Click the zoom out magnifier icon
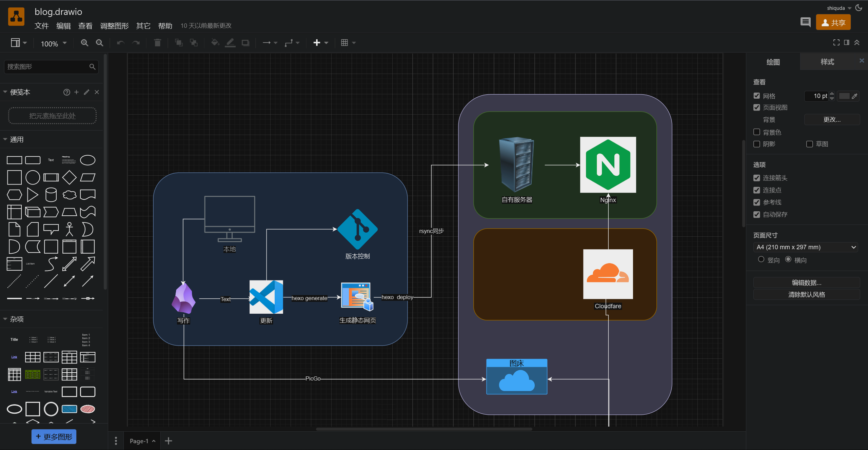The image size is (868, 450). (99, 43)
